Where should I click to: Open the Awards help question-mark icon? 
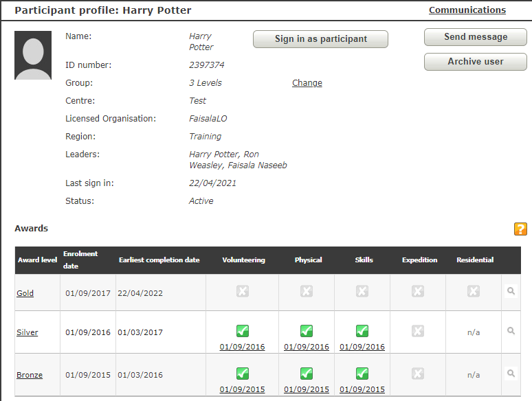pos(520,229)
